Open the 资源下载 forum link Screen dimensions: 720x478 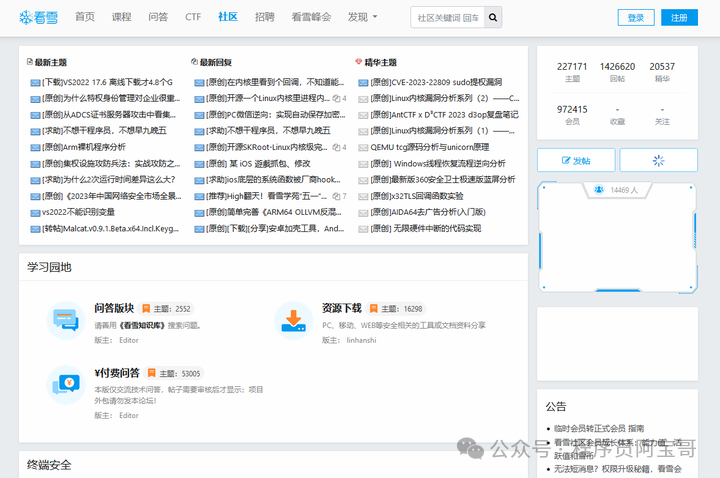342,308
